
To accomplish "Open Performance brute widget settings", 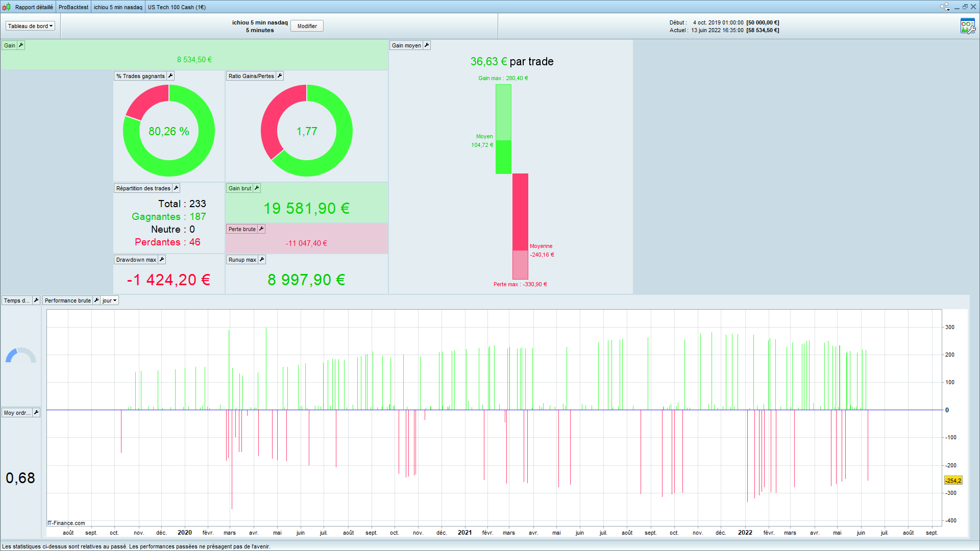I will [x=96, y=300].
